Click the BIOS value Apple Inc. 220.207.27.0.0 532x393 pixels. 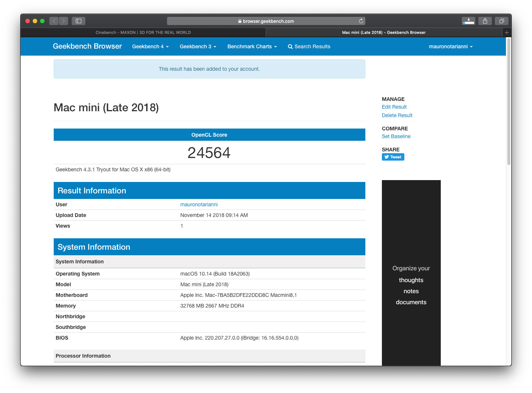click(240, 338)
